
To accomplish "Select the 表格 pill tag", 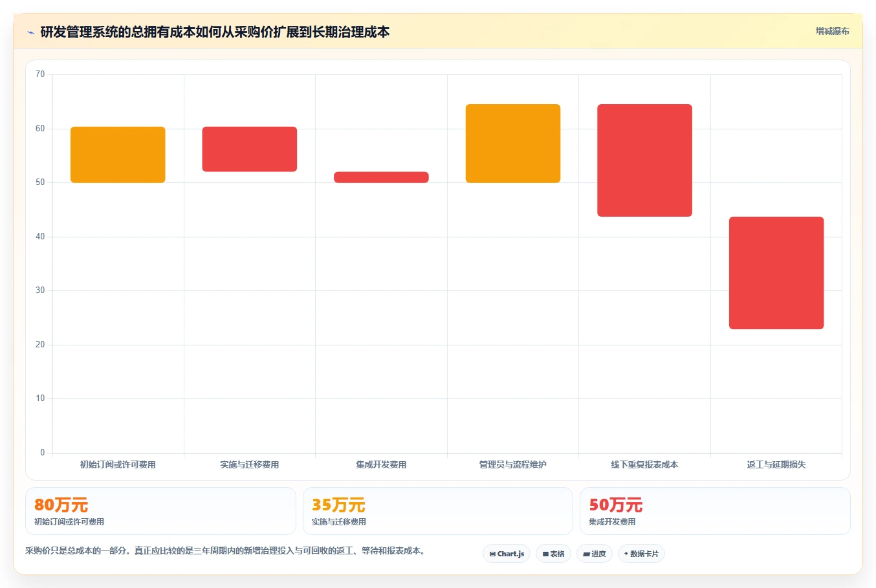I will click(x=553, y=554).
